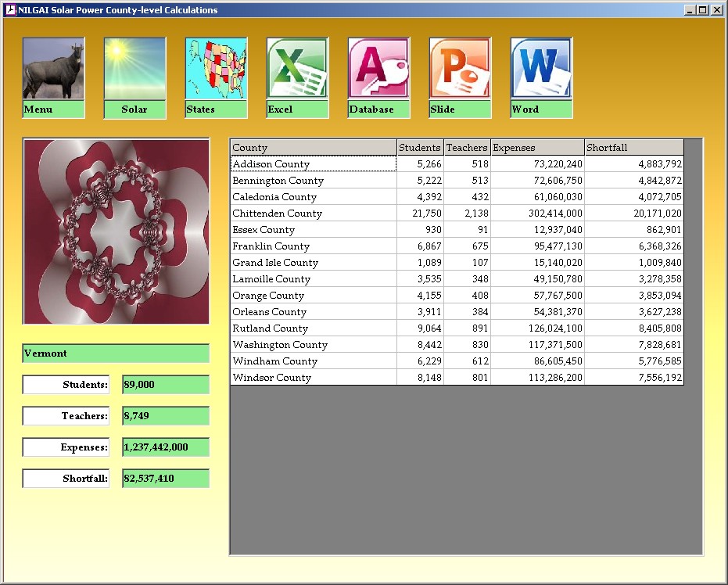Click the States map icon
The image size is (728, 585).
click(x=216, y=69)
